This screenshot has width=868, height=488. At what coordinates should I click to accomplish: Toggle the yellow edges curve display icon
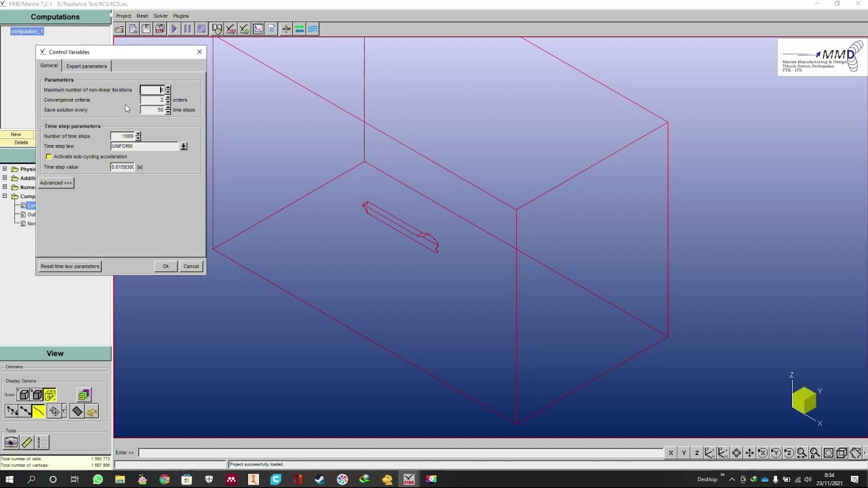(39, 411)
